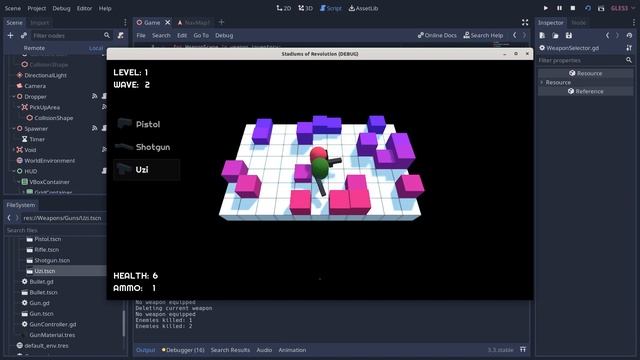Image resolution: width=640 pixels, height=360 pixels.
Task: Select Uzi.tscn in FileSystem
Action: tap(44, 271)
